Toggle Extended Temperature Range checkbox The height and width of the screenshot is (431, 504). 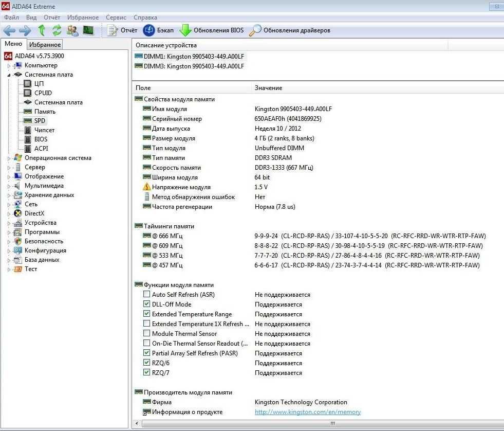(x=146, y=314)
